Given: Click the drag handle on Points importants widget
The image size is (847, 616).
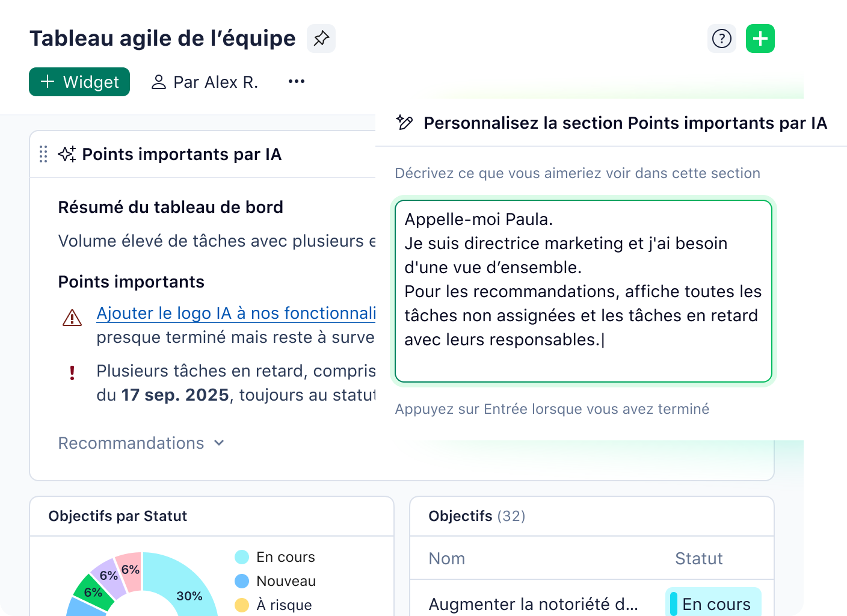Looking at the screenshot, I should click(x=42, y=154).
